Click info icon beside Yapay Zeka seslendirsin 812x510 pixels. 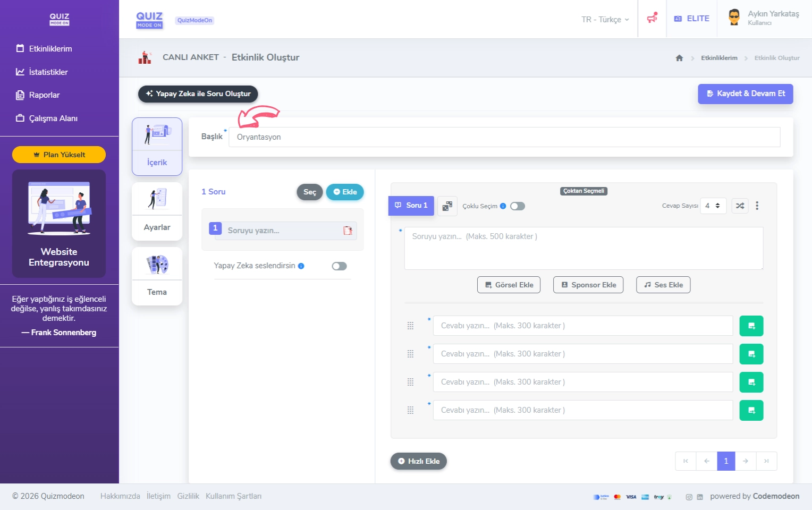[x=301, y=266]
